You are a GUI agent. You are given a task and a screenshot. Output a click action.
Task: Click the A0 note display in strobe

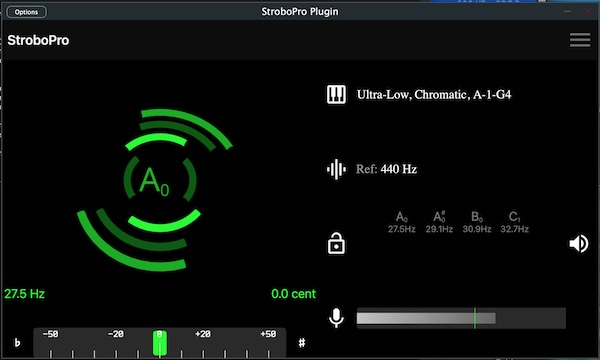tap(154, 181)
